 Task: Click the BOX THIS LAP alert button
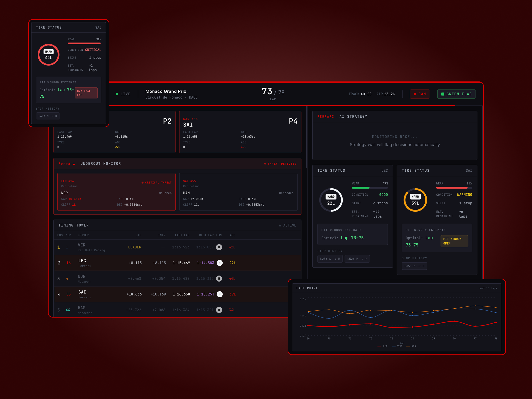86,93
